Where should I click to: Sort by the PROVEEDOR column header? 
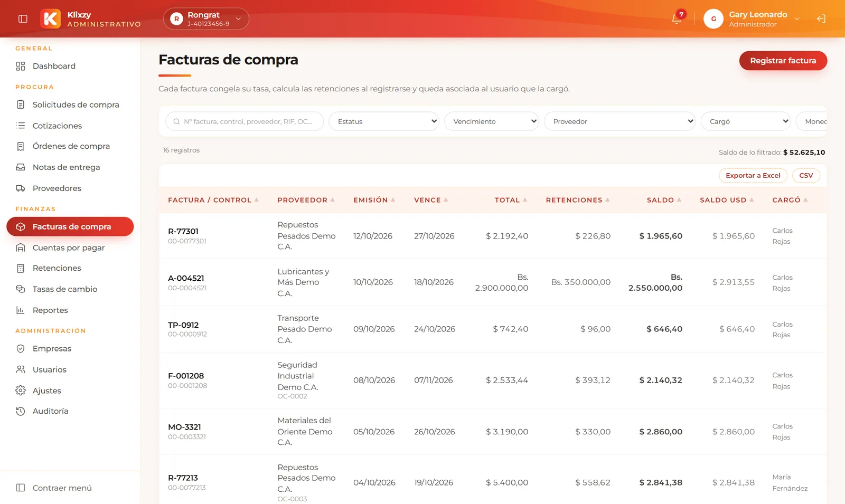click(x=306, y=200)
